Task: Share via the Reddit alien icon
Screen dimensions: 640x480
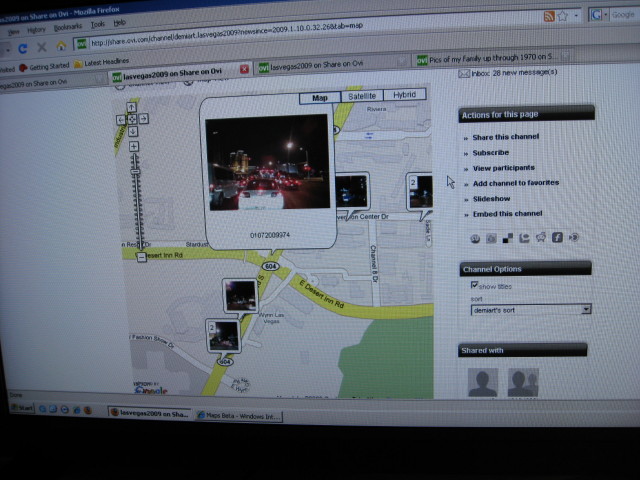Action: tap(541, 237)
